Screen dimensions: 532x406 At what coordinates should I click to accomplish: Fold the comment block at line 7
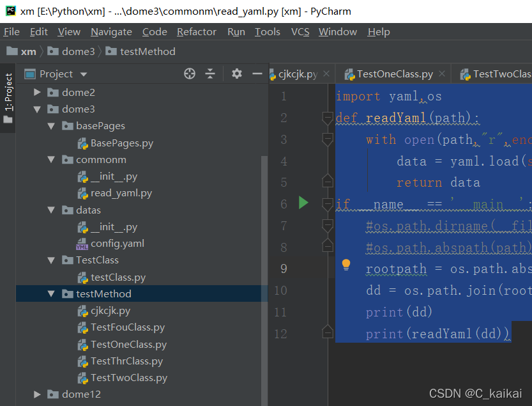point(328,226)
